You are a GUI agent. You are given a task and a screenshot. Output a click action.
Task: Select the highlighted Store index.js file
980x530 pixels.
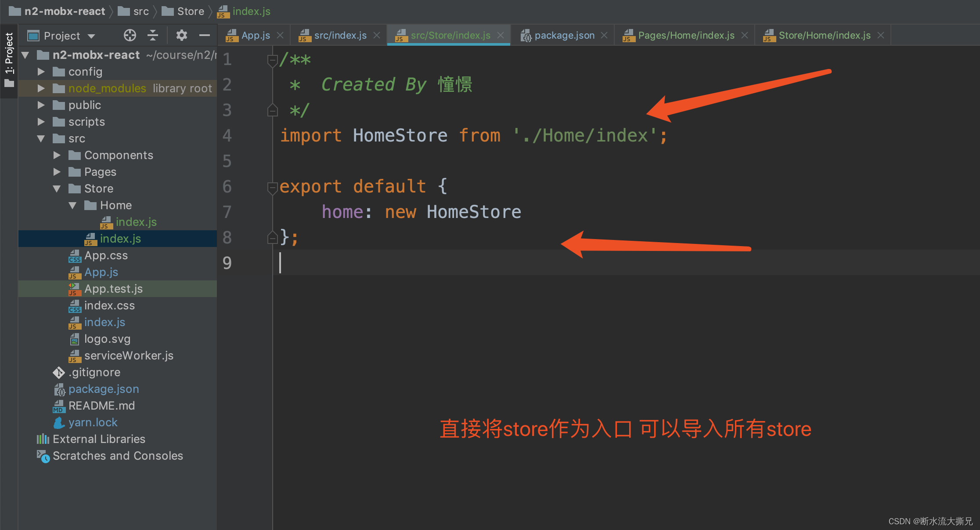[x=118, y=239]
